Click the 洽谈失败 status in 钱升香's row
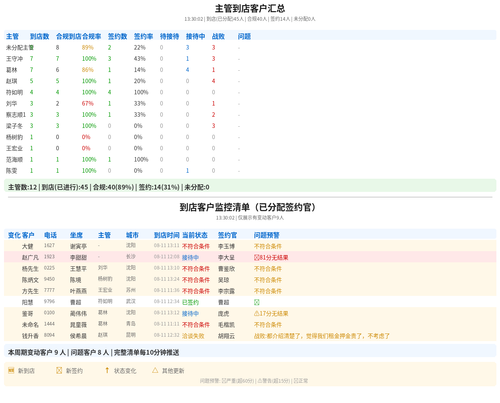This screenshot has width=500, height=403. pos(193,336)
